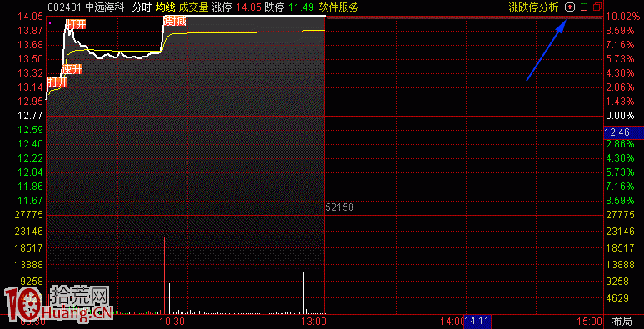Click the 速升 signal marker

[x=72, y=69]
